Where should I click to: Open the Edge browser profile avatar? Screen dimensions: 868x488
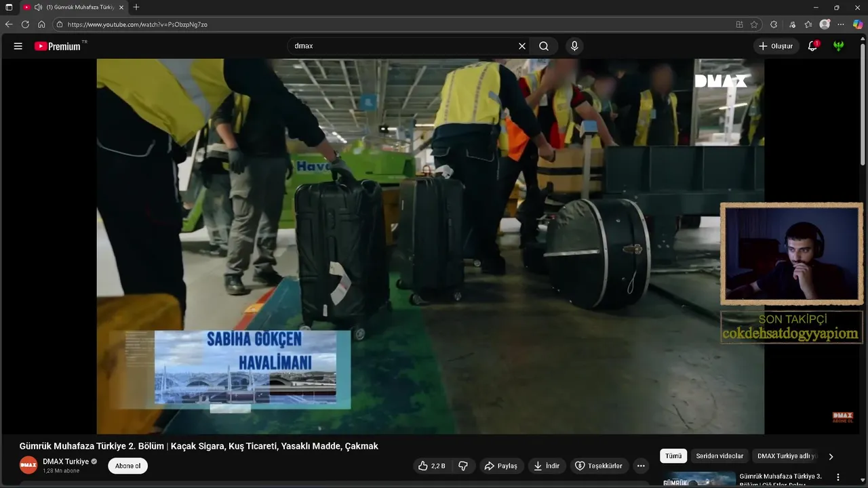pyautogui.click(x=825, y=24)
